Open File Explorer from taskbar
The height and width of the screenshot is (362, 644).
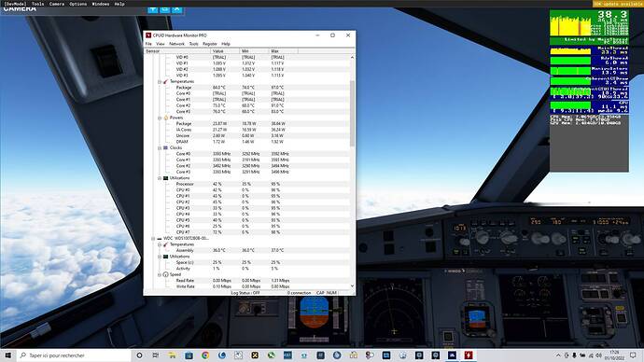172,355
